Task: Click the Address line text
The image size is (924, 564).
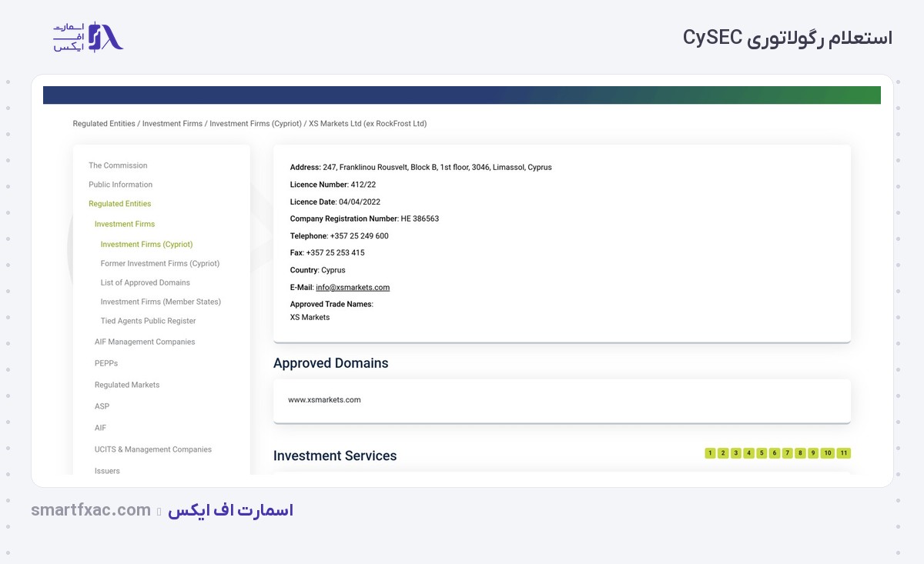Action: tap(420, 167)
